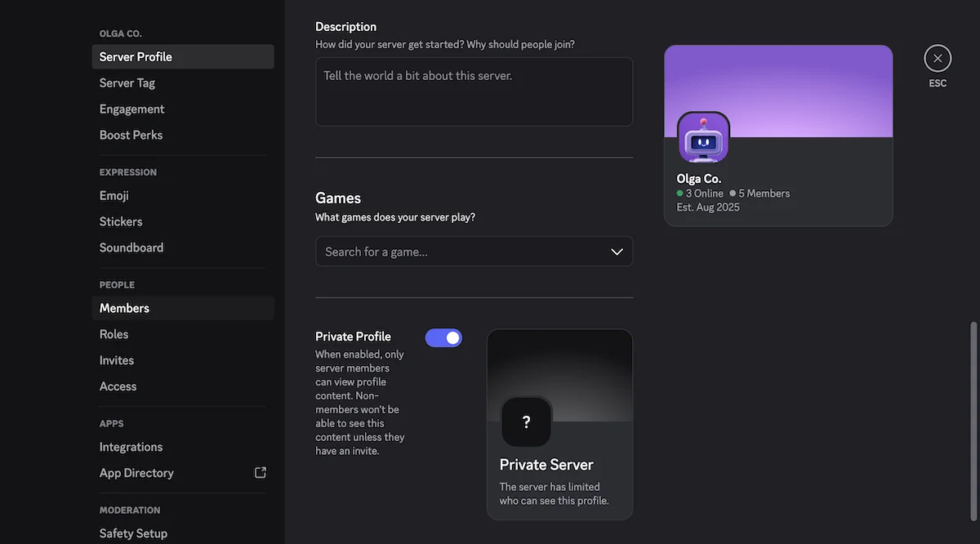980x544 pixels.
Task: Select Stickers in the sidebar
Action: coord(183,221)
